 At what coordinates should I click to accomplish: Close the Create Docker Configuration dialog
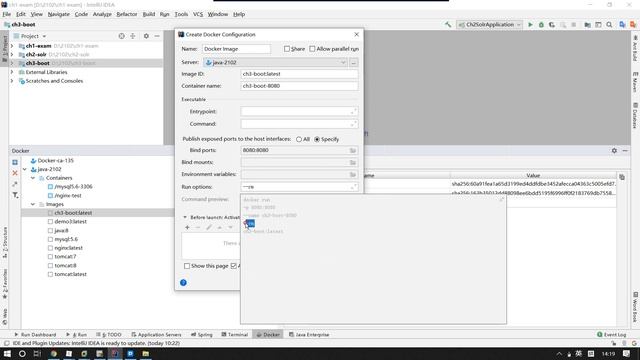click(356, 35)
